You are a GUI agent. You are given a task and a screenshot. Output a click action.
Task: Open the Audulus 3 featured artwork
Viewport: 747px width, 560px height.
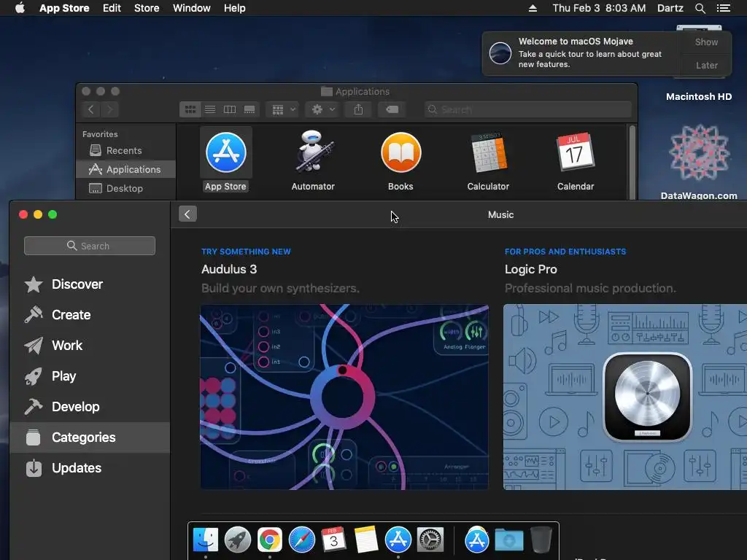pyautogui.click(x=344, y=397)
